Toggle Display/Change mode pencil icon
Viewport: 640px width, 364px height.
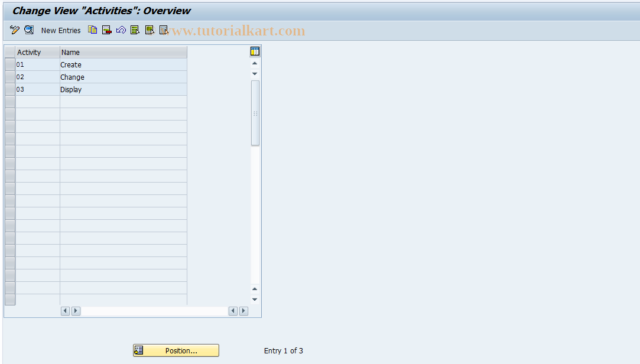[x=15, y=30]
